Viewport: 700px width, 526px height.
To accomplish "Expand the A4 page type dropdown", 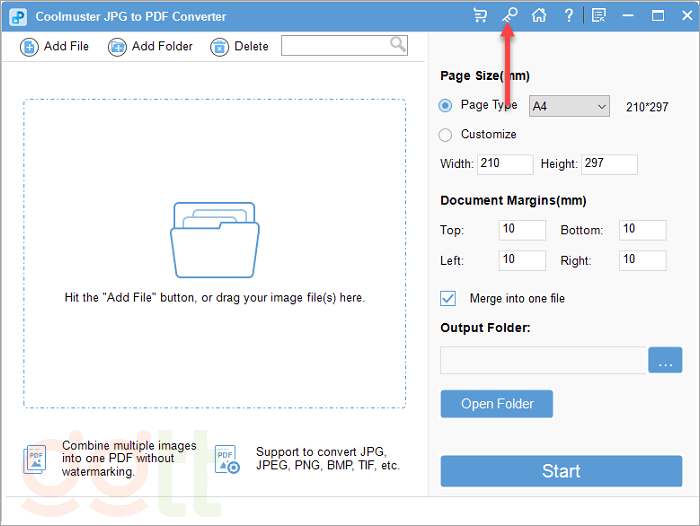I will pos(569,106).
